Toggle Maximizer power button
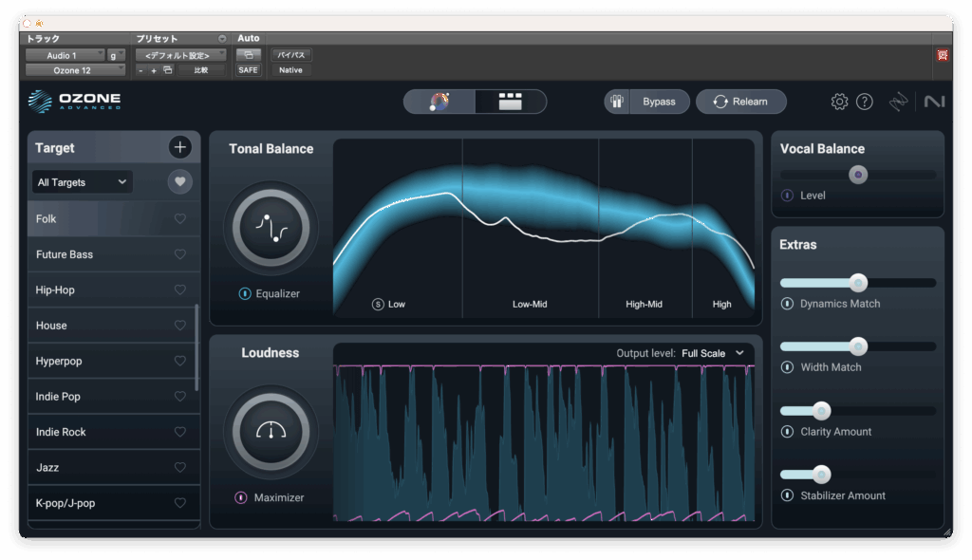 click(x=241, y=498)
